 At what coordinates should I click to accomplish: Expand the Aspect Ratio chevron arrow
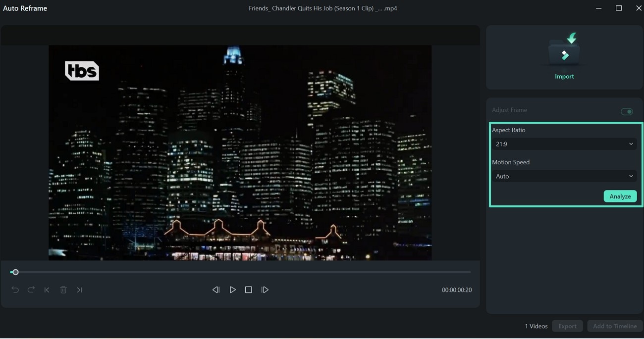632,144
